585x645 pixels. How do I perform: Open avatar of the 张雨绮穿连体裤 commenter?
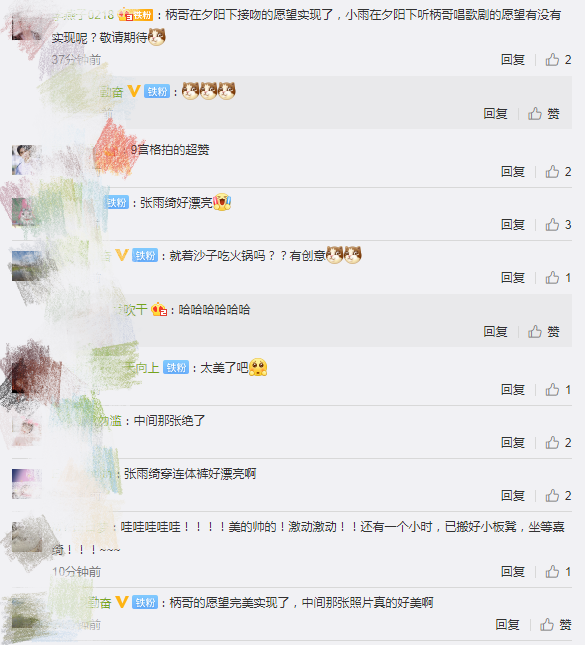click(x=26, y=484)
